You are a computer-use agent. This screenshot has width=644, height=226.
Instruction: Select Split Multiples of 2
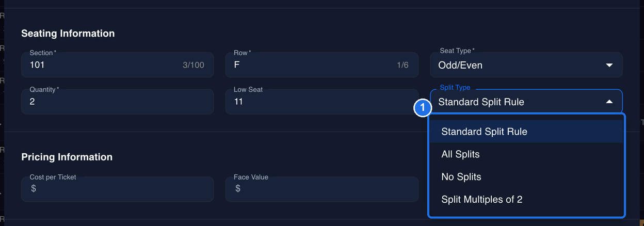coord(526,200)
